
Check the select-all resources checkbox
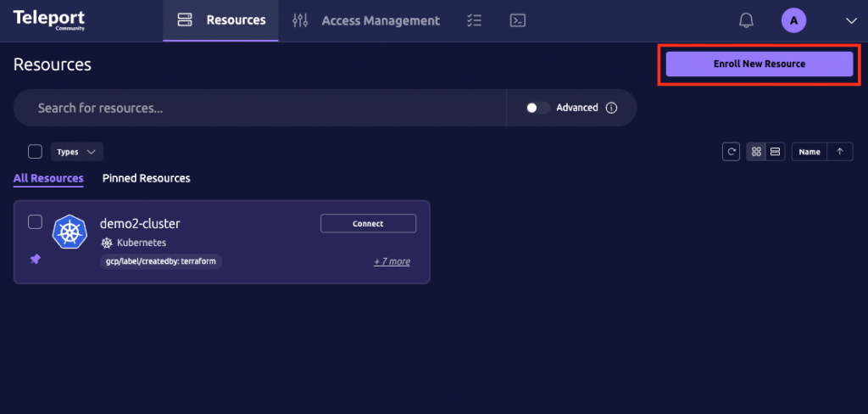click(x=35, y=151)
